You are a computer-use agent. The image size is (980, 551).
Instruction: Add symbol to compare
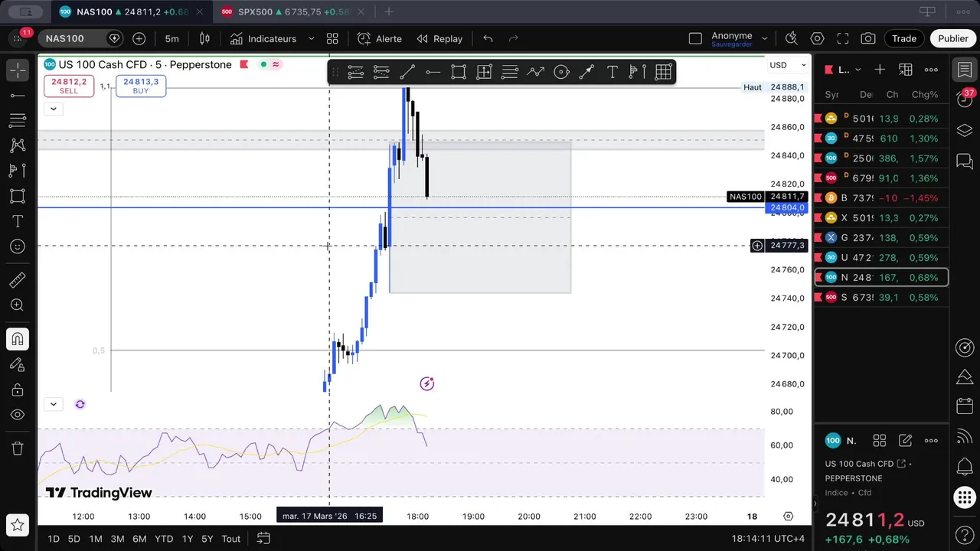[x=139, y=38]
